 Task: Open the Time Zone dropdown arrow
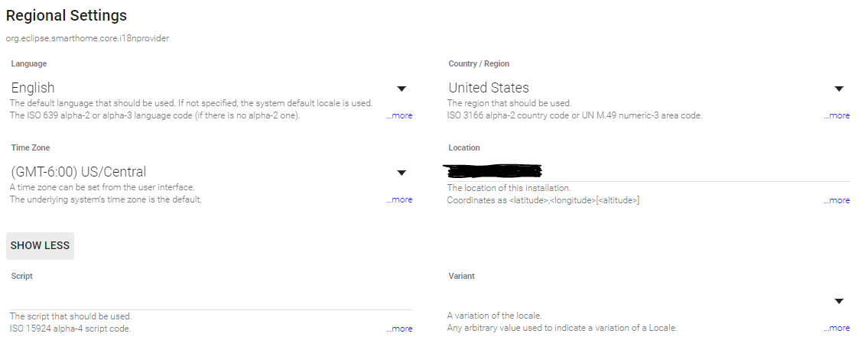[x=401, y=173]
